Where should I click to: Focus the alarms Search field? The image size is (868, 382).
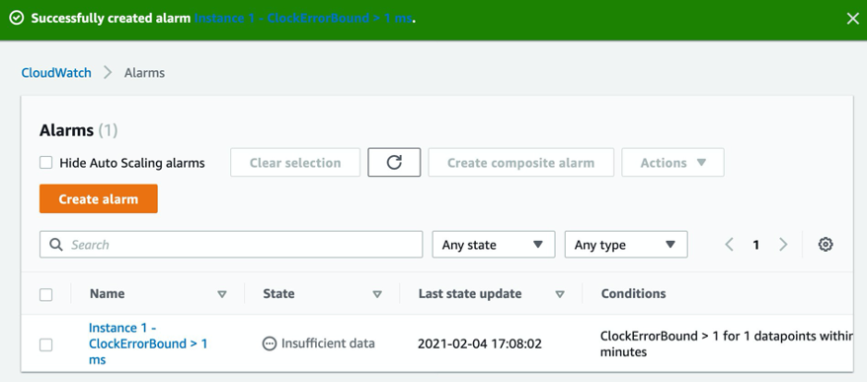231,245
